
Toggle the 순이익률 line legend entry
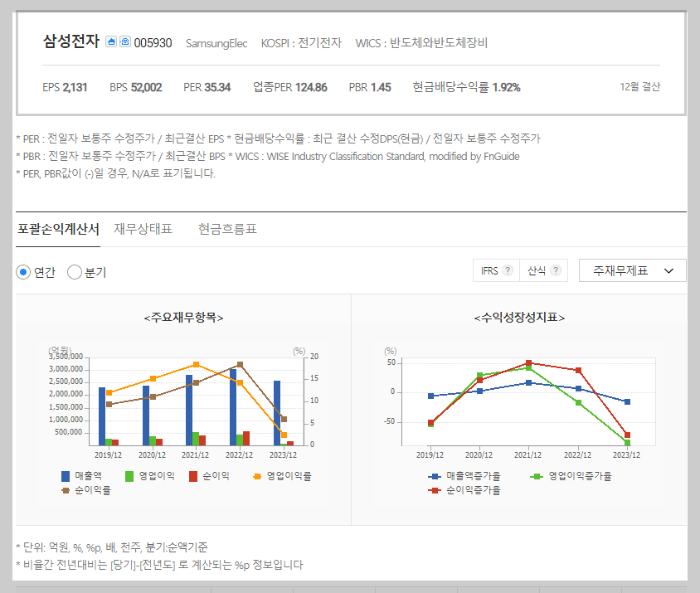click(x=86, y=490)
